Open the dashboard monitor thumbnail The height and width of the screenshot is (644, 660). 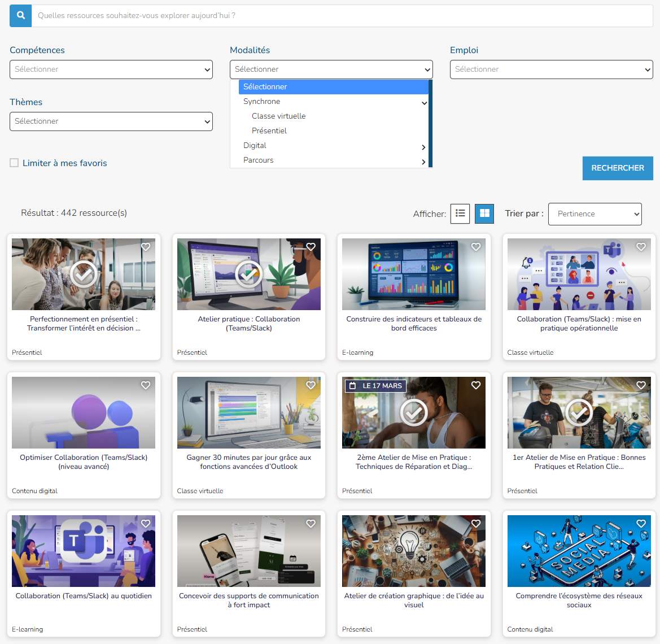tap(414, 274)
